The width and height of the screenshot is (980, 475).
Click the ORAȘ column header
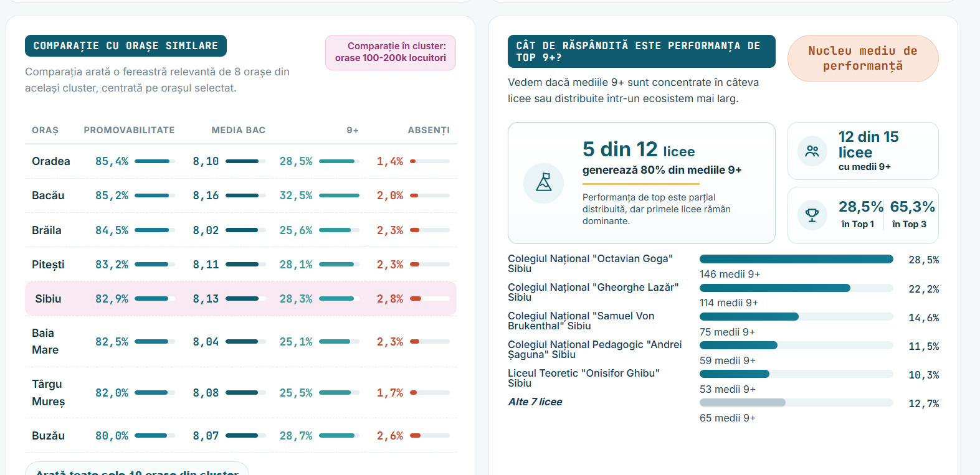point(45,130)
